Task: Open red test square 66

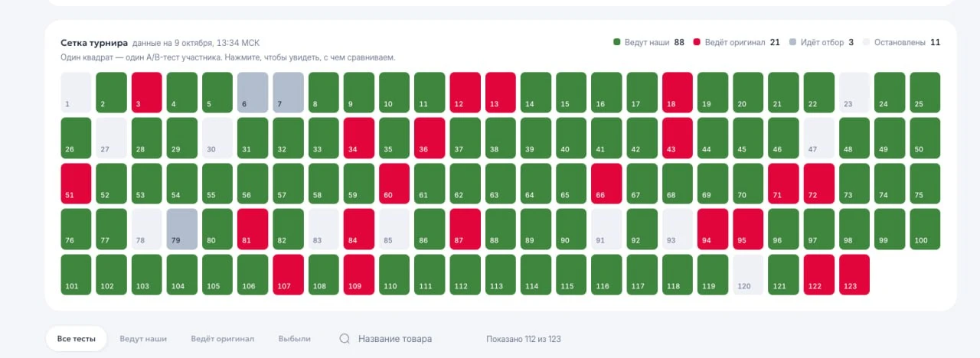Action: click(606, 184)
